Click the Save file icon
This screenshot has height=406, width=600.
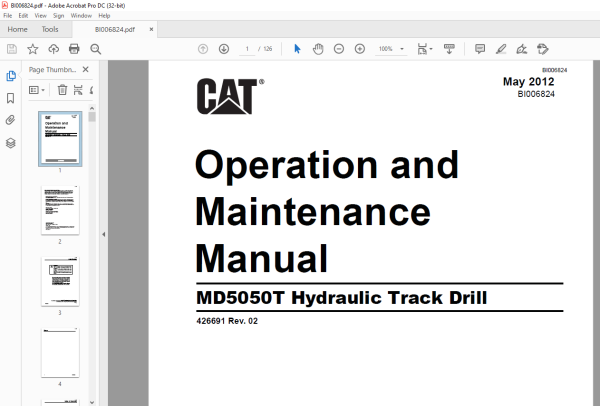pos(12,49)
